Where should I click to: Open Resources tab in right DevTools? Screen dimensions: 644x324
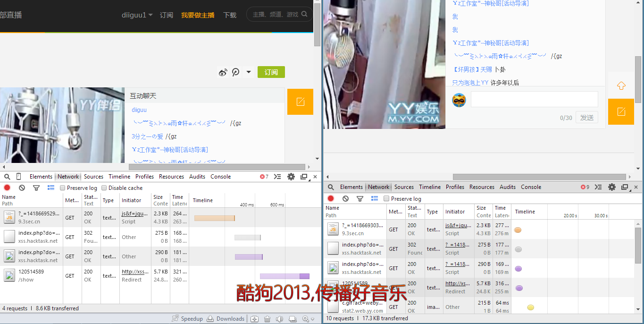482,187
